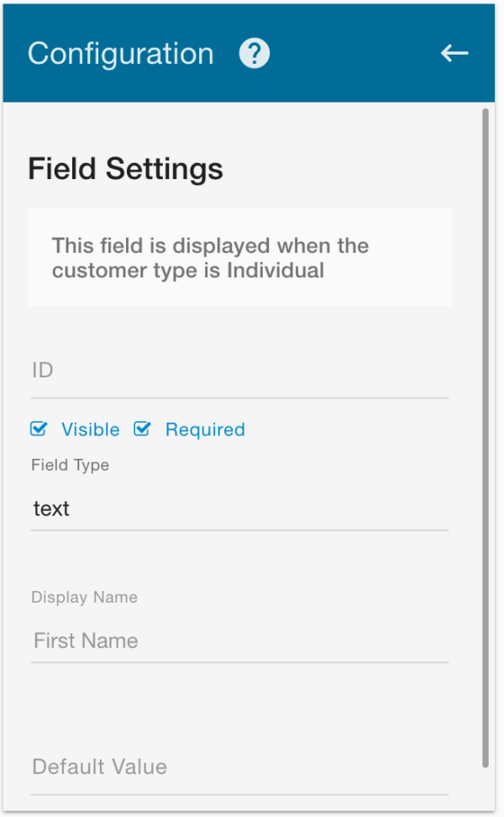504x817 pixels.
Task: Click the Field Settings heading
Action: pyautogui.click(x=125, y=169)
